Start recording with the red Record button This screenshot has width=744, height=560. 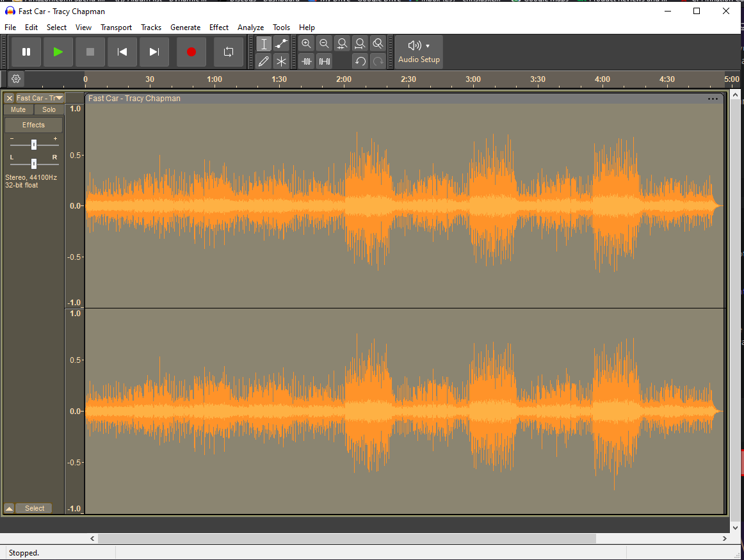191,52
